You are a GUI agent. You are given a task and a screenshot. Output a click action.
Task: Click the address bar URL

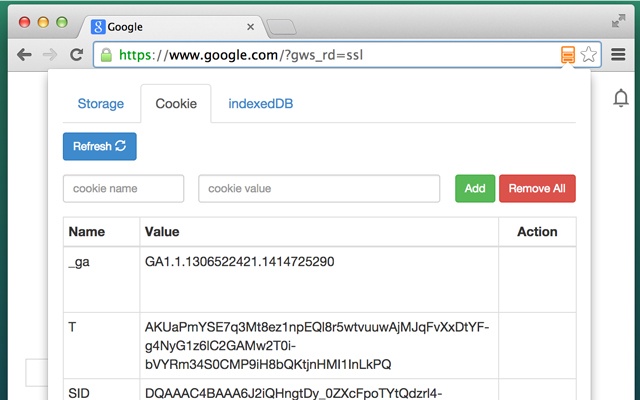point(241,55)
